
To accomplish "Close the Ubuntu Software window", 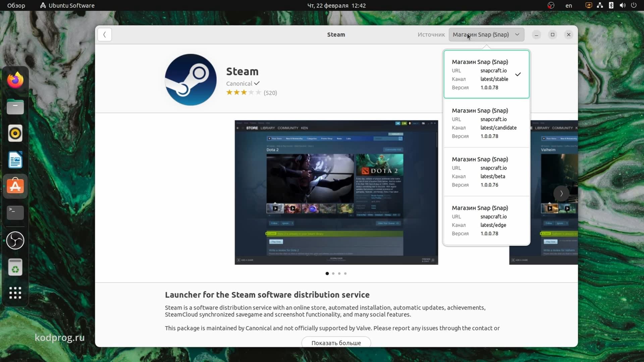I will 569,35.
